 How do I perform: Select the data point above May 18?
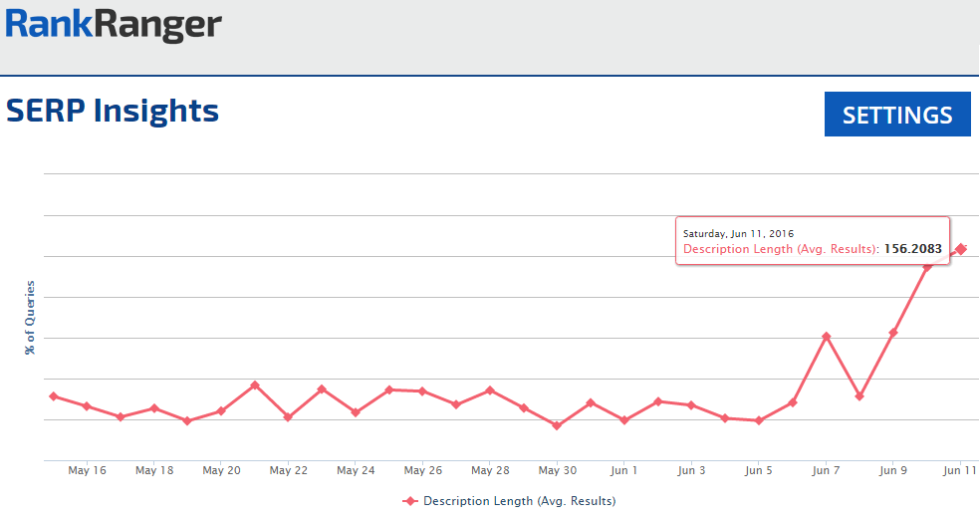tap(154, 408)
